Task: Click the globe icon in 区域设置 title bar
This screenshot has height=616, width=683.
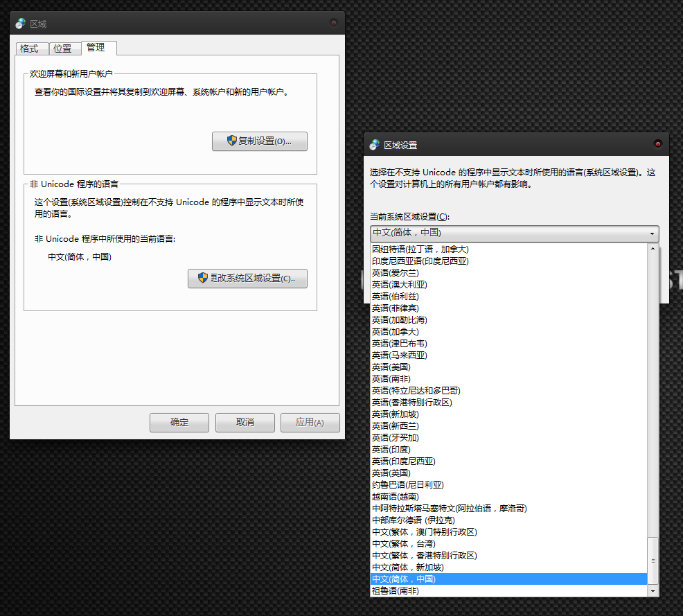Action: coord(374,145)
